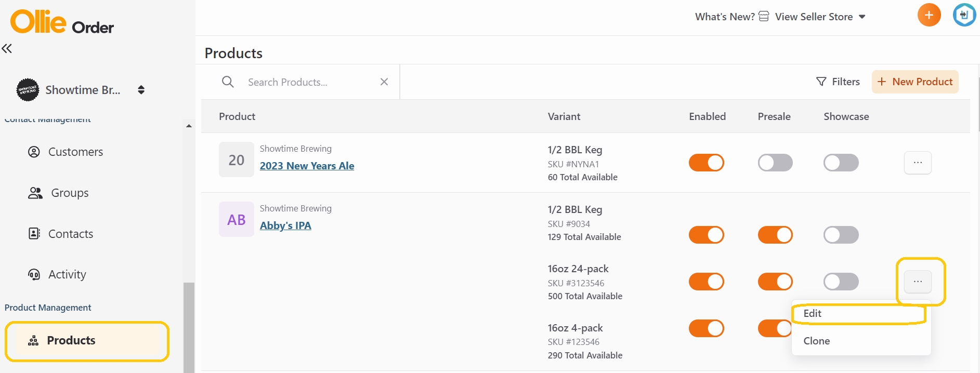Image resolution: width=980 pixels, height=373 pixels.
Task: Click the text "60 Total Available"
Action: [x=582, y=177]
